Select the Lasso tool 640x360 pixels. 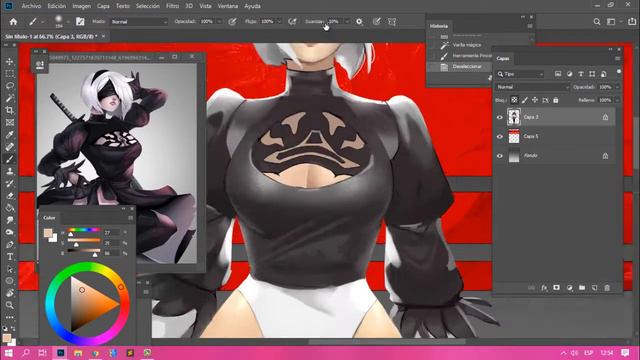[10, 86]
